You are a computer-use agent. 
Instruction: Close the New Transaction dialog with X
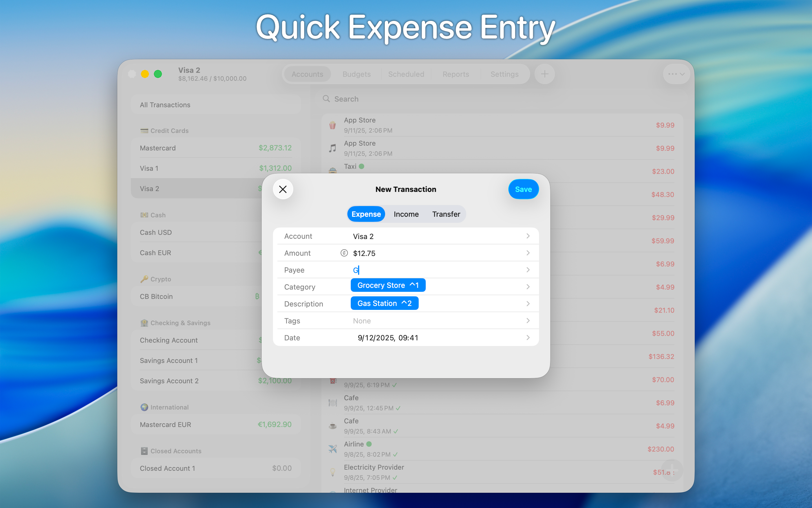click(283, 189)
